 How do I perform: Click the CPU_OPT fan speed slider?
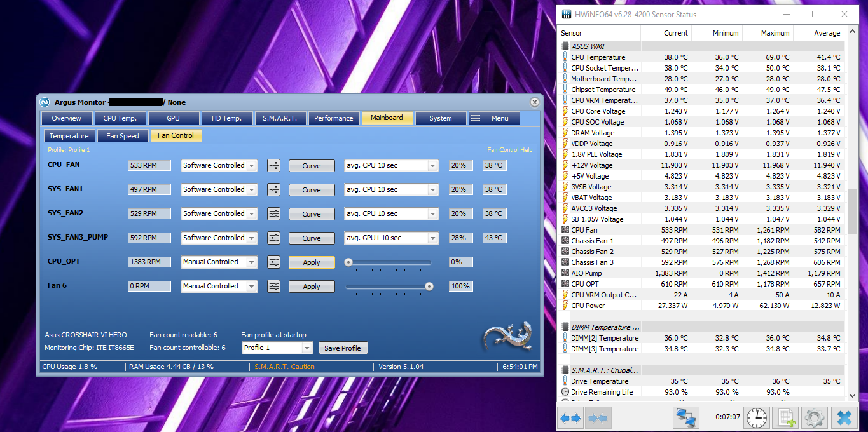389,262
